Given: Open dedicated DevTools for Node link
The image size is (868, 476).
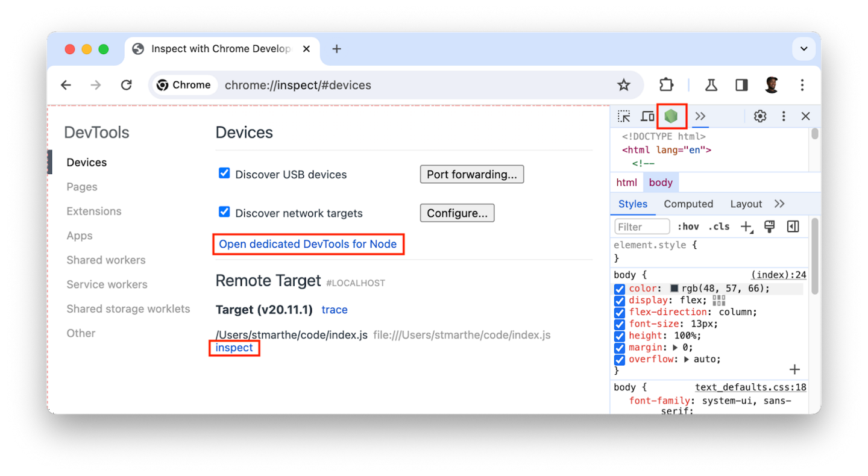Looking at the screenshot, I should 307,244.
